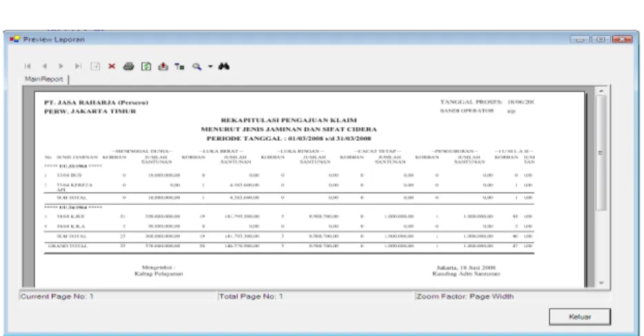The image size is (644, 336).
Task: Print the report with printer icon
Action: (128, 66)
